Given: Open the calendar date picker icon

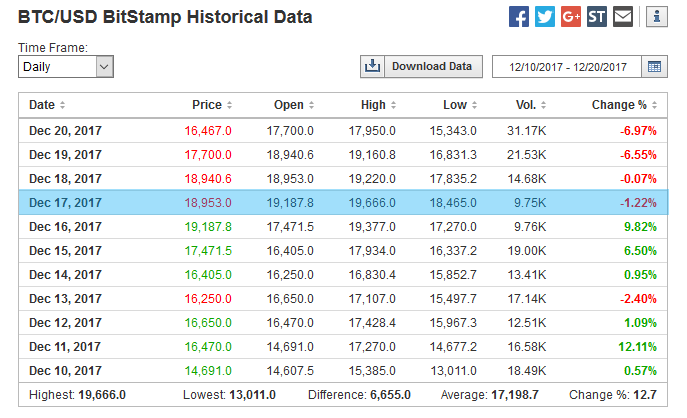Looking at the screenshot, I should click(654, 67).
